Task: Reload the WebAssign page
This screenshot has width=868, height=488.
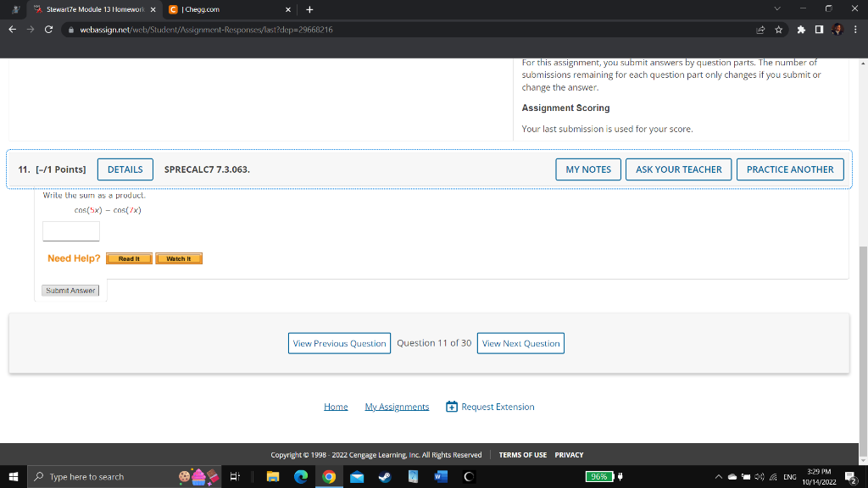Action: coord(48,30)
